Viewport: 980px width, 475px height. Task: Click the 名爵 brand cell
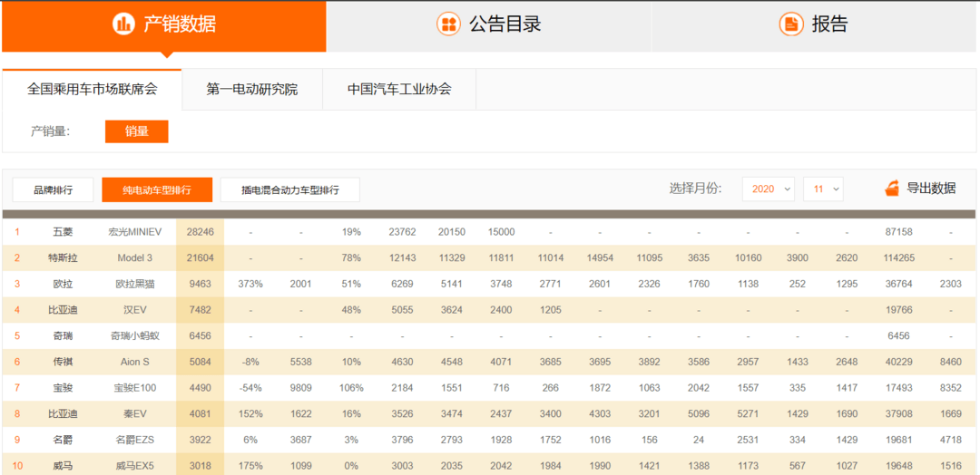point(64,440)
